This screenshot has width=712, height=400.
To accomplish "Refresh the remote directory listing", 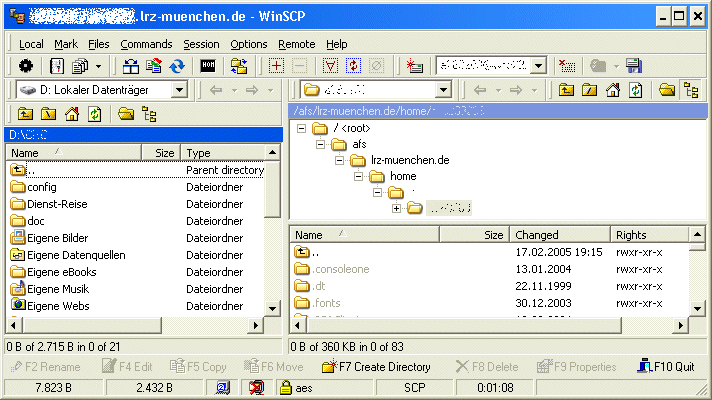I will (635, 90).
